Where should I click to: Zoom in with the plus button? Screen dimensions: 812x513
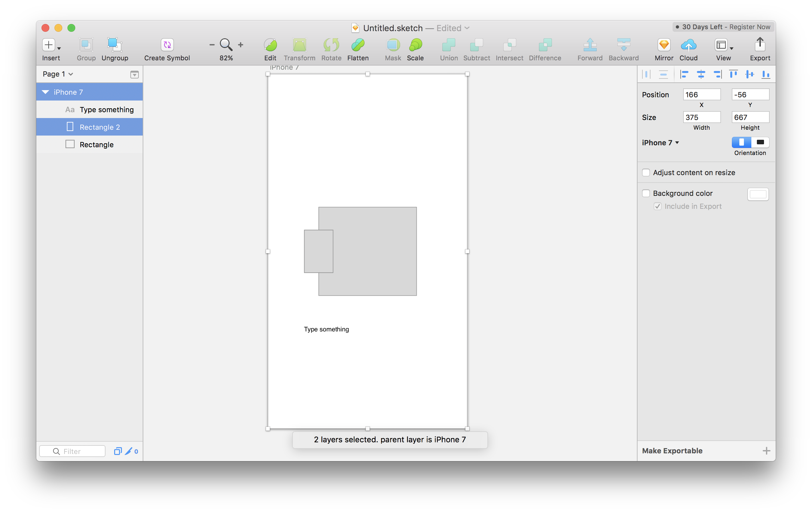240,44
